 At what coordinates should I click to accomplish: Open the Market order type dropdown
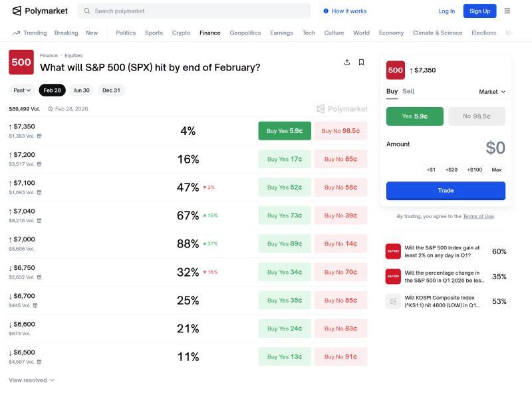pyautogui.click(x=492, y=92)
